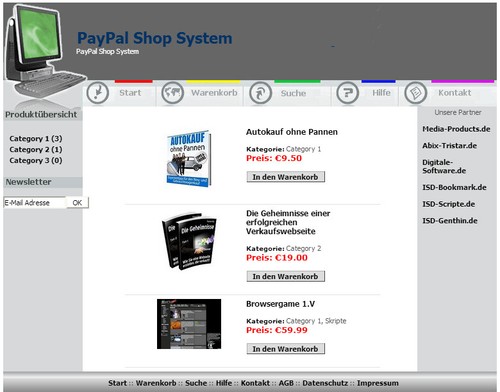Viewport: 500px width, 392px height.
Task: Visit partner ISD-Genthin.de
Action: (450, 221)
